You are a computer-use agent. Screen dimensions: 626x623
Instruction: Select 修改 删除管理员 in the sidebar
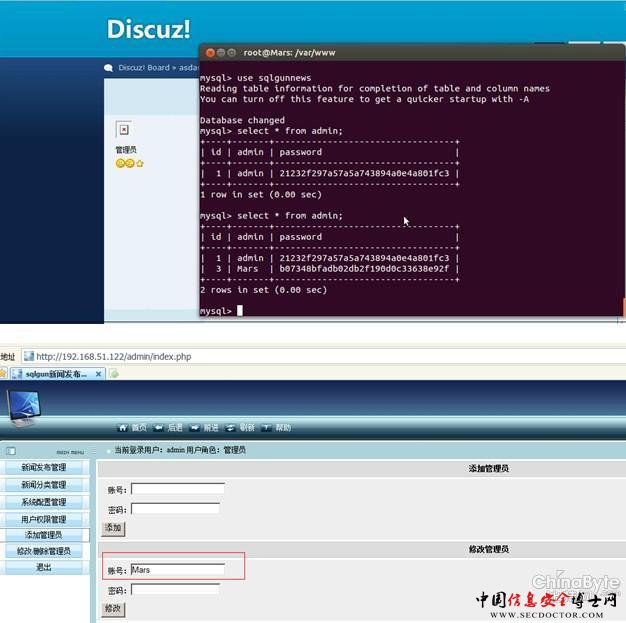point(44,552)
